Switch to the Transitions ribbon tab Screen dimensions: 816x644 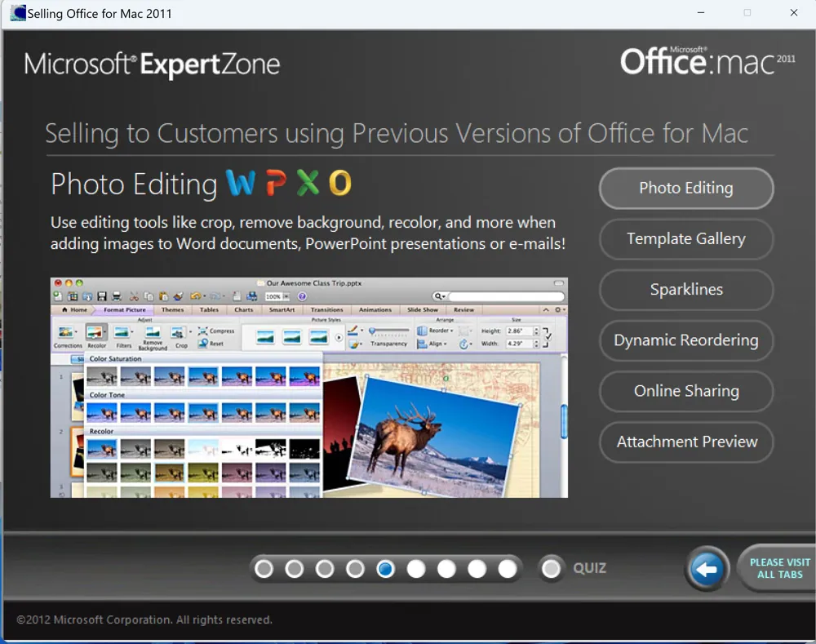[327, 310]
